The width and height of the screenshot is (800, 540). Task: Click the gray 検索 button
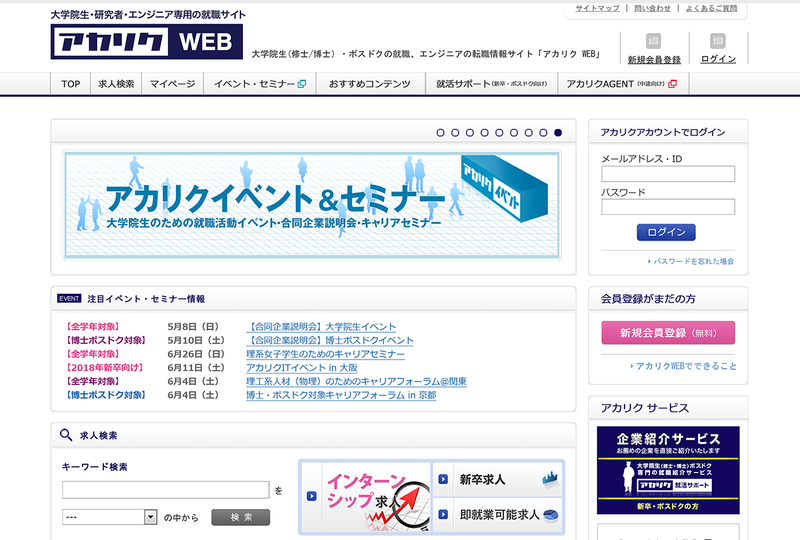pos(241,517)
